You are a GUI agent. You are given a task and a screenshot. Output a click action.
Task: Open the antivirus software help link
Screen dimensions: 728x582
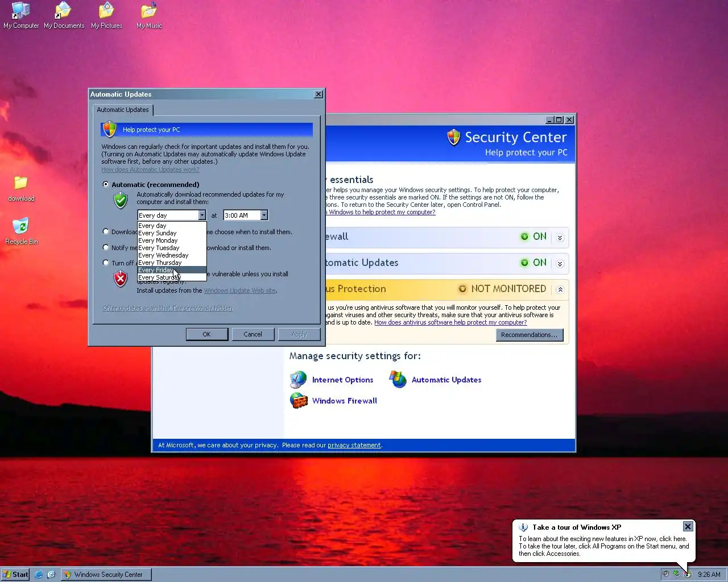coord(450,322)
